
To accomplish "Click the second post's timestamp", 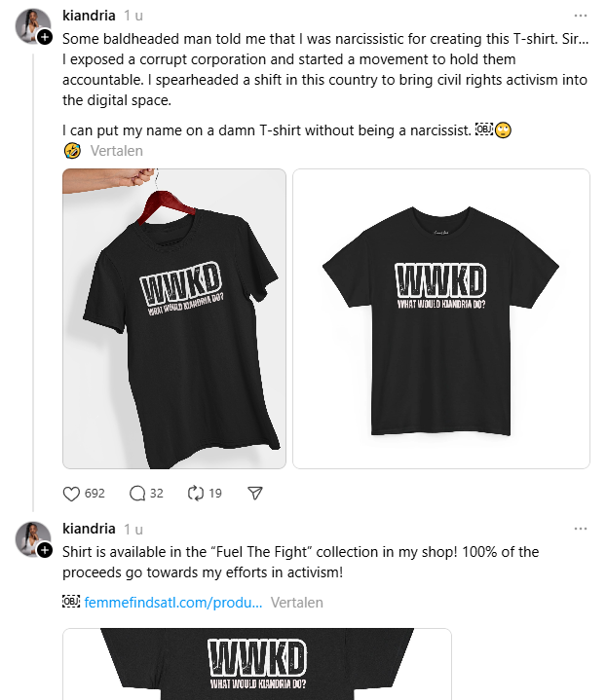I will (x=133, y=529).
